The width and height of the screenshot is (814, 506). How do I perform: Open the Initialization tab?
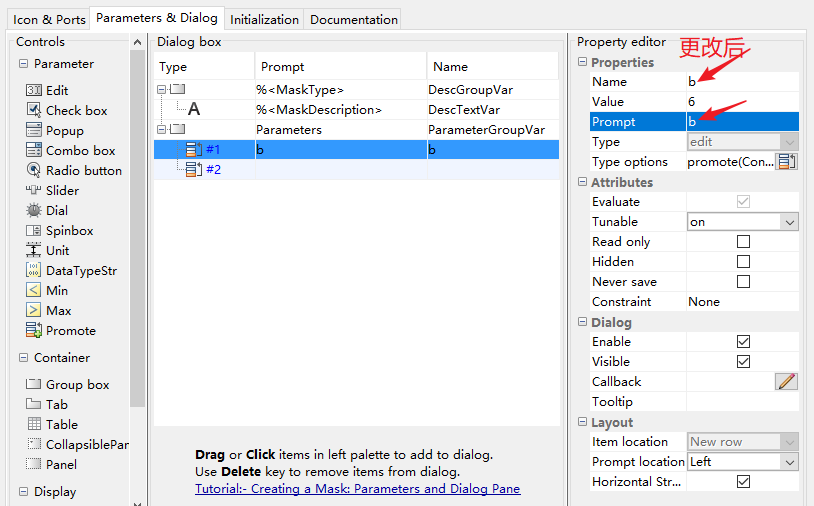pyautogui.click(x=264, y=20)
